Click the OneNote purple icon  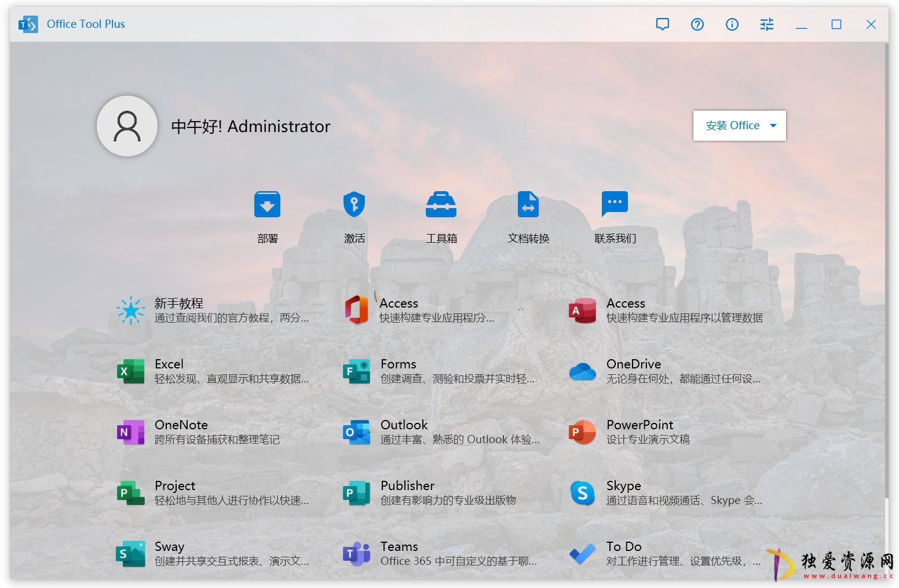coord(130,432)
